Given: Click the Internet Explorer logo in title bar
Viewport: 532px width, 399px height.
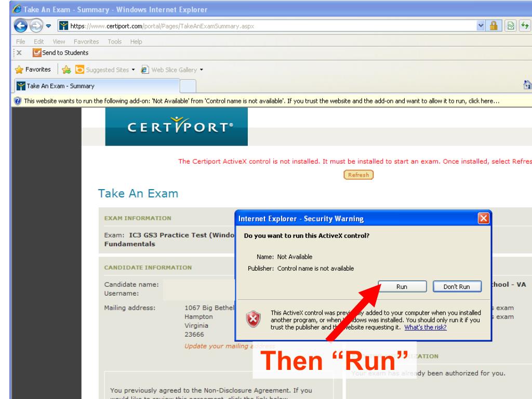Looking at the screenshot, I should pyautogui.click(x=17, y=9).
